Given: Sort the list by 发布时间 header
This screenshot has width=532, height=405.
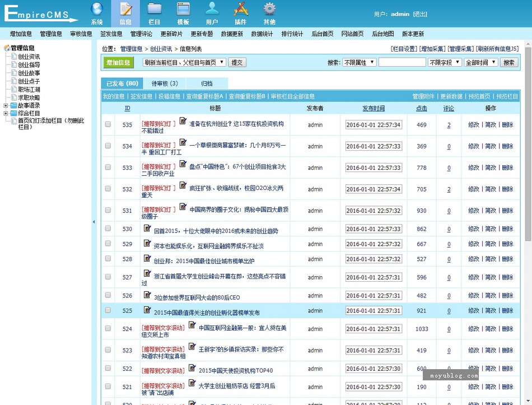Looking at the screenshot, I should [374, 108].
